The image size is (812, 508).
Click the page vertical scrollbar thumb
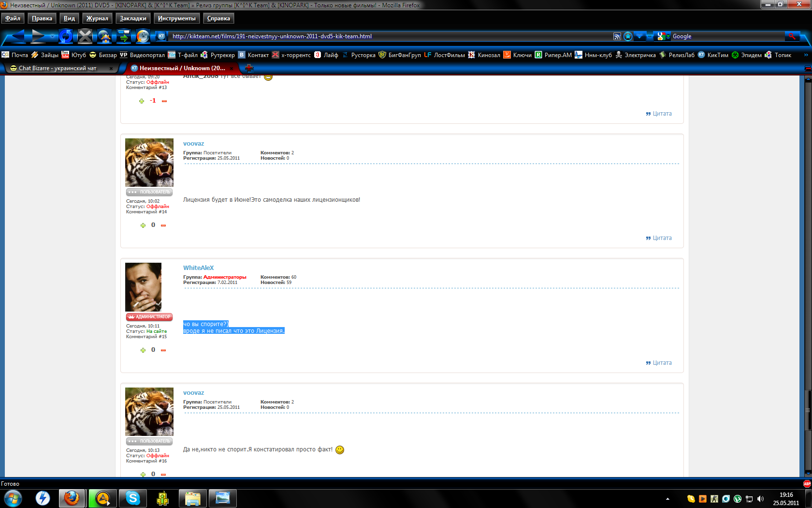[x=807, y=410]
